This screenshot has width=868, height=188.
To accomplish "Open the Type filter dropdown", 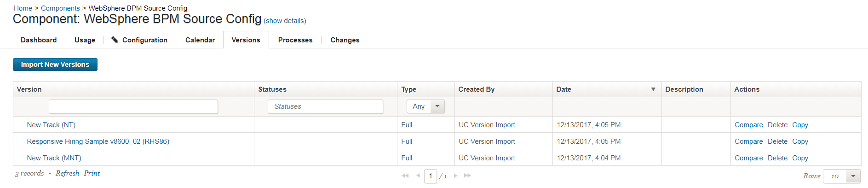I will coord(437,106).
